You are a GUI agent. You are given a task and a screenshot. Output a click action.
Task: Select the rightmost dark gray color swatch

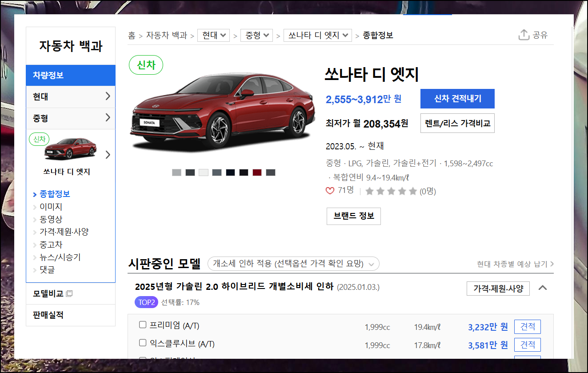point(270,172)
